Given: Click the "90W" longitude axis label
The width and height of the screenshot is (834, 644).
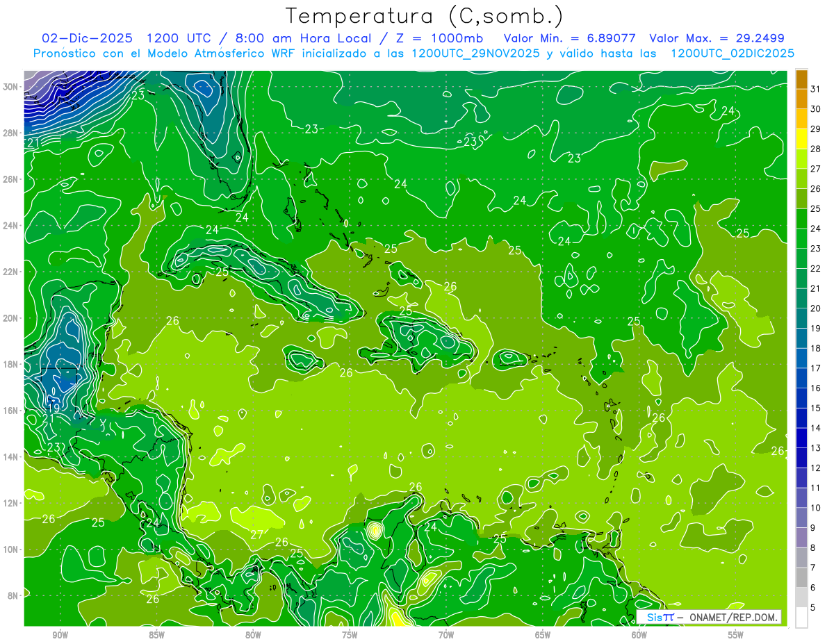Looking at the screenshot, I should [x=60, y=635].
